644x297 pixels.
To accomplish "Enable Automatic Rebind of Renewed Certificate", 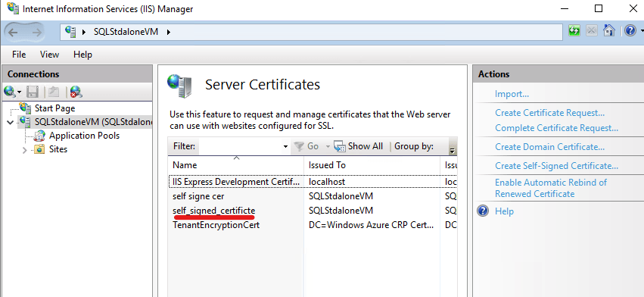I will 550,188.
